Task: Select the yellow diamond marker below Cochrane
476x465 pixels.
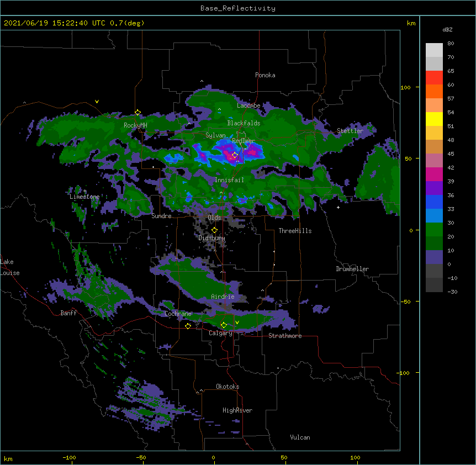Action: pyautogui.click(x=188, y=326)
